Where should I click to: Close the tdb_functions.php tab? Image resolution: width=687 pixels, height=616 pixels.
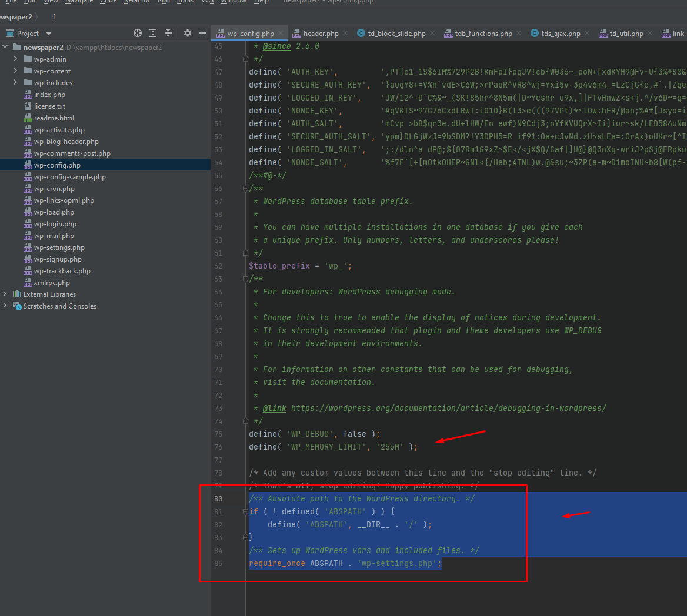[x=519, y=33]
